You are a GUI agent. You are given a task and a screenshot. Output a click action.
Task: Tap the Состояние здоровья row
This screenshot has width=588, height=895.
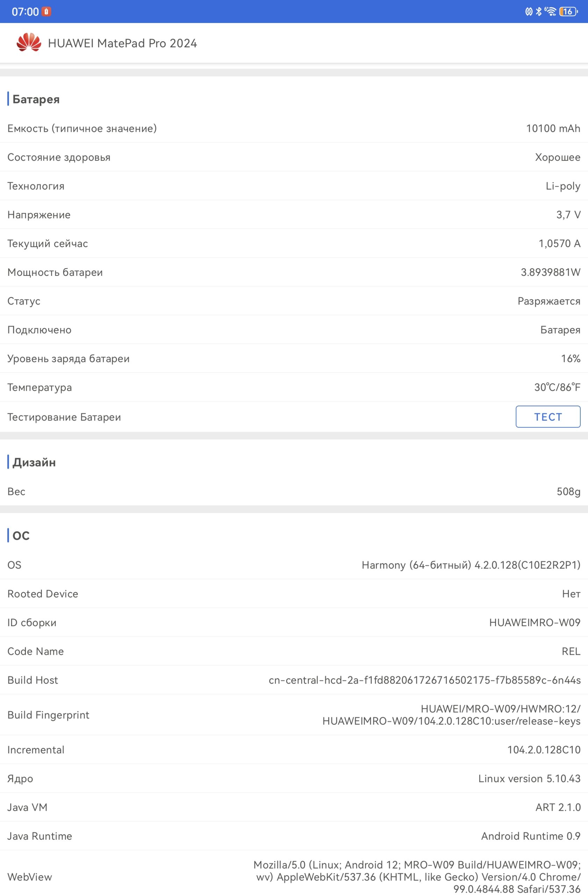[294, 157]
